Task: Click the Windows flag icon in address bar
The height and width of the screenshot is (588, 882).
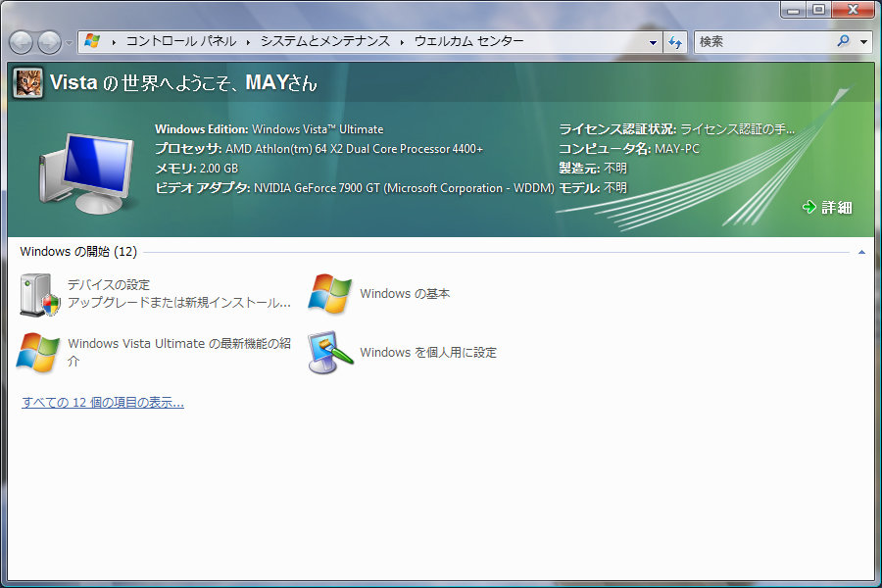Action: click(x=93, y=41)
